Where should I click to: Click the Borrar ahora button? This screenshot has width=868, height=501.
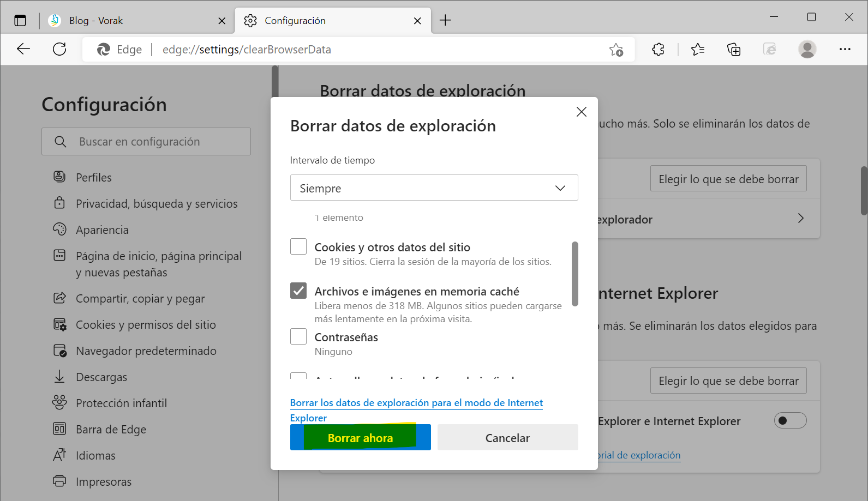360,437
